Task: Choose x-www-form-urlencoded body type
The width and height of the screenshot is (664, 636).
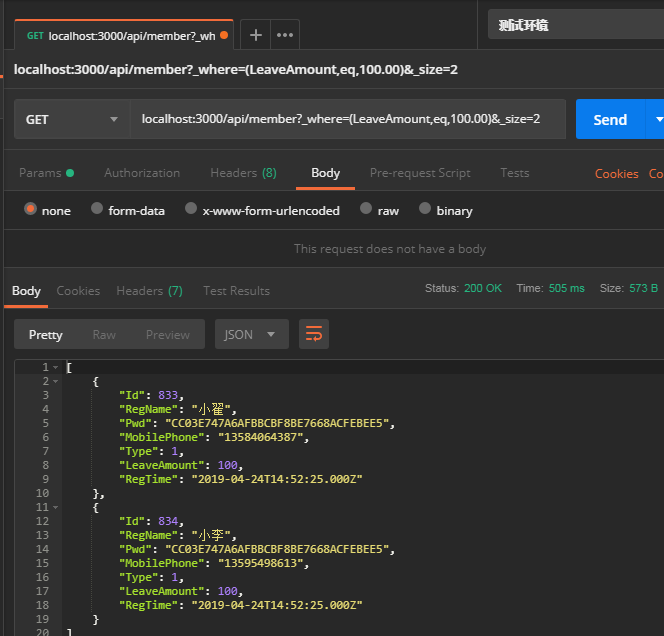Action: click(x=191, y=210)
